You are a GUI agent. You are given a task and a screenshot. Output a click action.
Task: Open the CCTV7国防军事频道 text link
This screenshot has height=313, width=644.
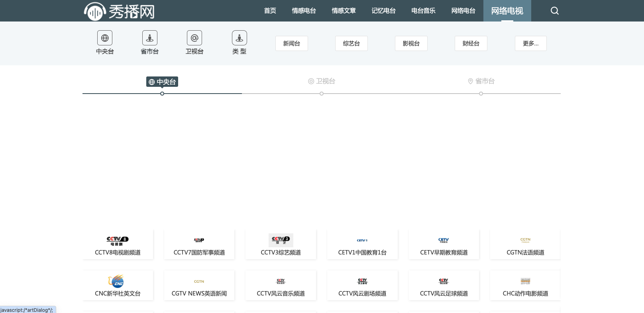tap(199, 252)
